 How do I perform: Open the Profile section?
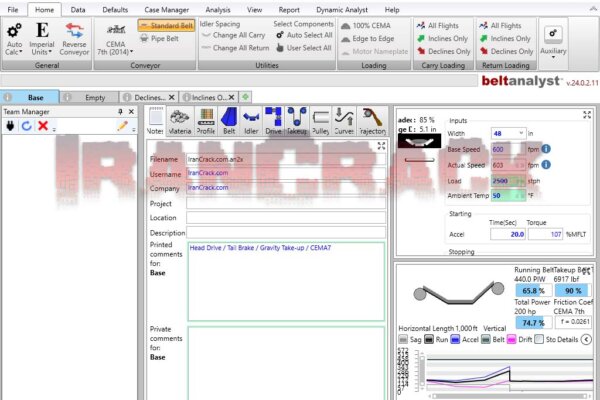(206, 121)
